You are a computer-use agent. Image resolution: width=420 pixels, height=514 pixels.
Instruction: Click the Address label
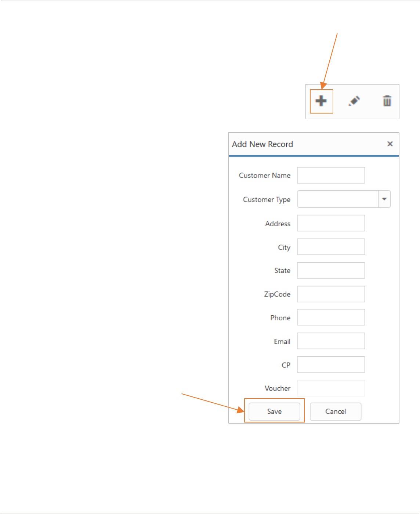[x=278, y=224]
